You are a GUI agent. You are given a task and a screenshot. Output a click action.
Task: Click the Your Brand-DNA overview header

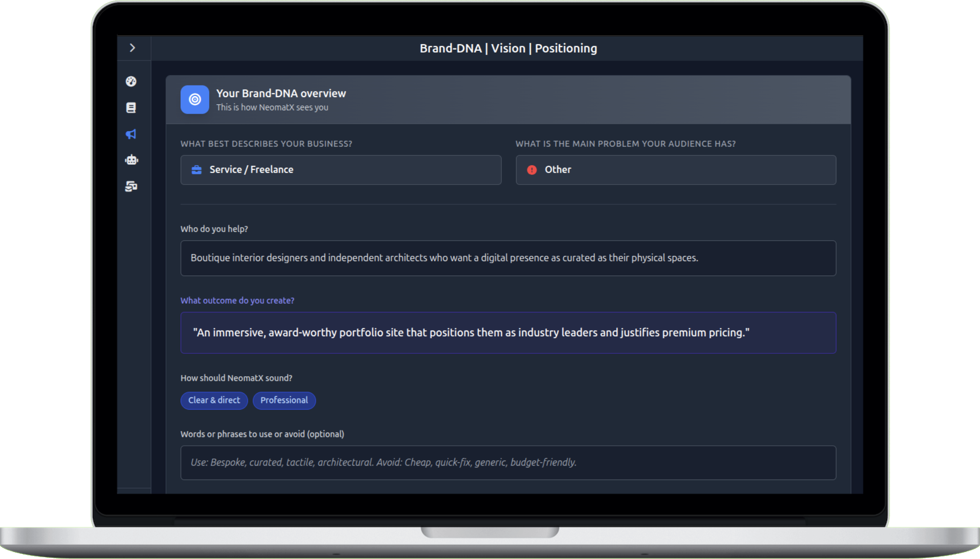[x=281, y=93]
